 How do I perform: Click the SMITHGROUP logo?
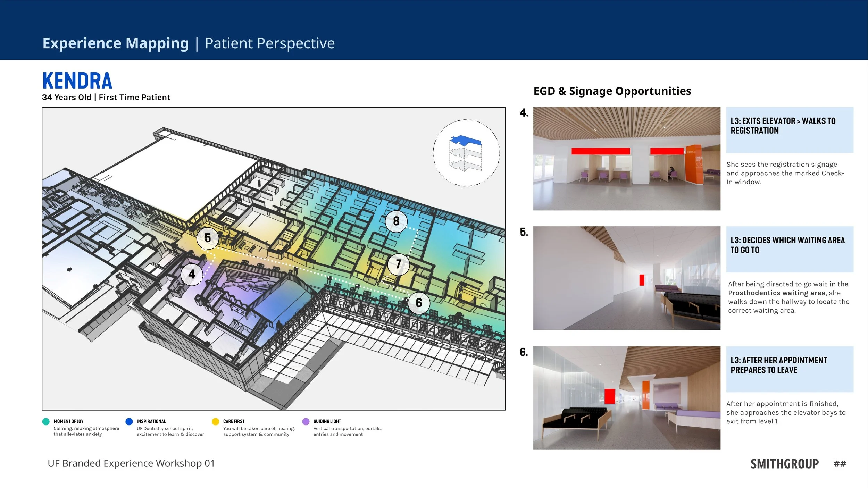(784, 464)
